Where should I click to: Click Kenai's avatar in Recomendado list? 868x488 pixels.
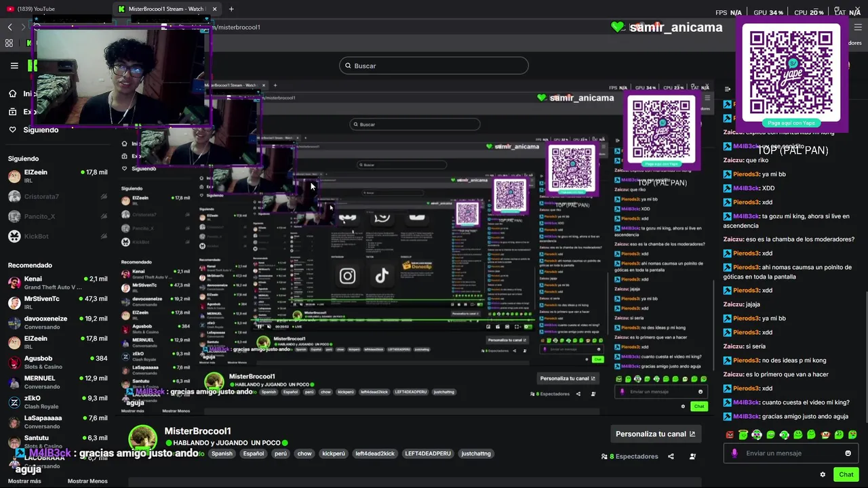14,283
